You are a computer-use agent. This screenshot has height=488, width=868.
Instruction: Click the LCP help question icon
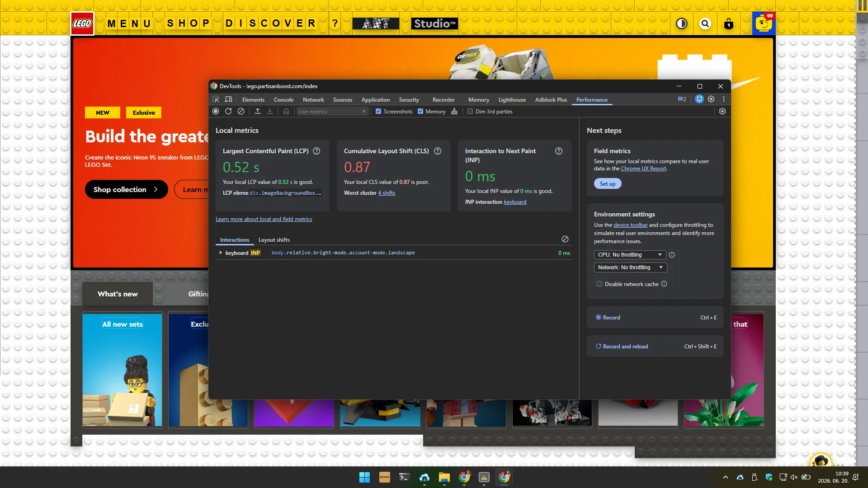[x=316, y=151]
